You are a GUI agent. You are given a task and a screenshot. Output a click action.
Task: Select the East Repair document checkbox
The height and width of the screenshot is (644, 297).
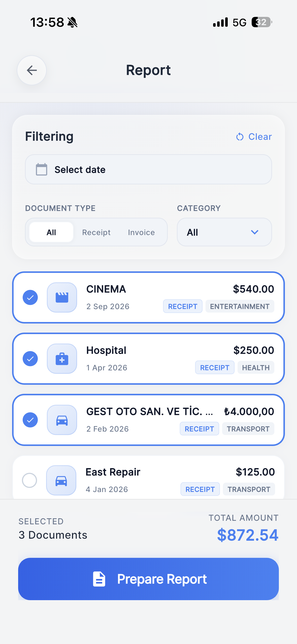(29, 480)
